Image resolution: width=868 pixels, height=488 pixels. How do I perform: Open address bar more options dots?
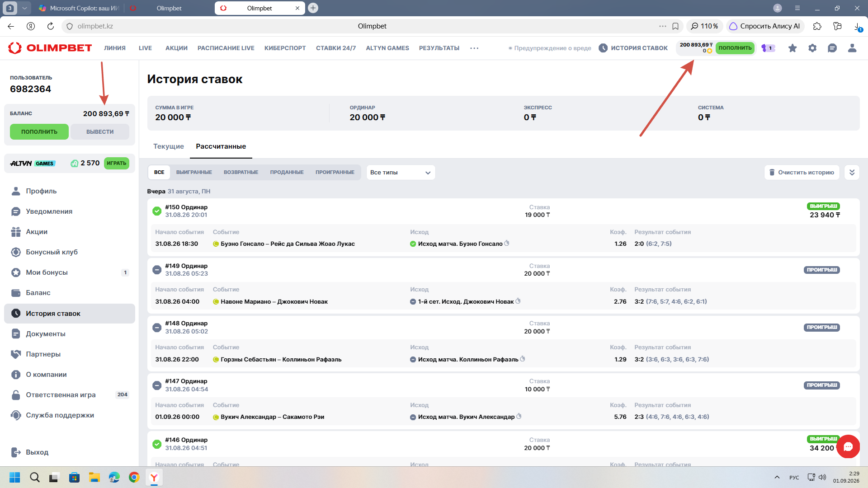point(663,26)
